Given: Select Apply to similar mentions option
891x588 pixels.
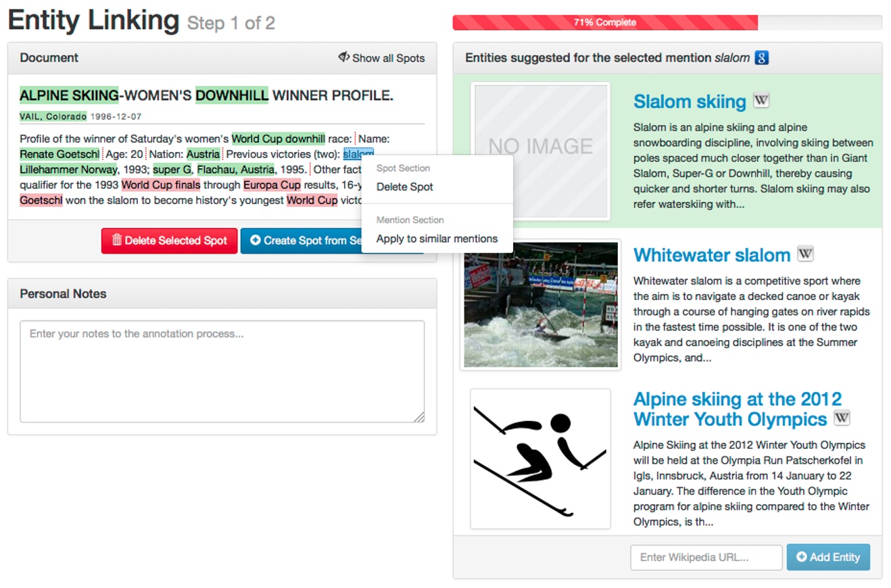Looking at the screenshot, I should (x=436, y=238).
